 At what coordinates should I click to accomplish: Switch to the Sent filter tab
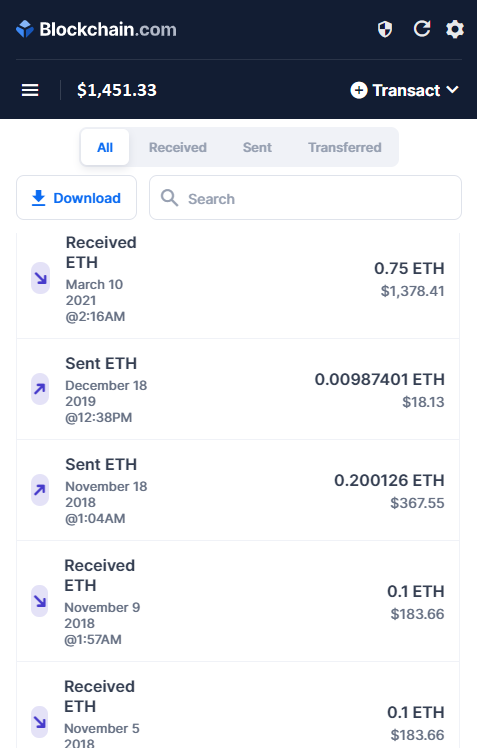pos(257,147)
